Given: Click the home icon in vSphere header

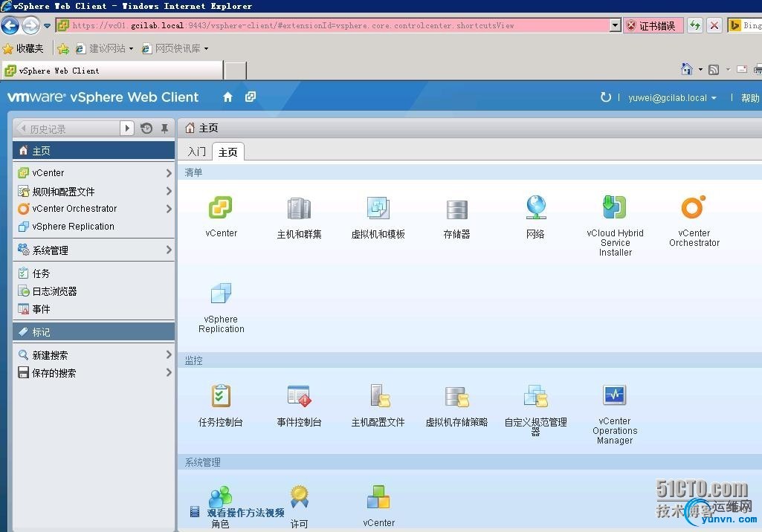Looking at the screenshot, I should [x=227, y=97].
